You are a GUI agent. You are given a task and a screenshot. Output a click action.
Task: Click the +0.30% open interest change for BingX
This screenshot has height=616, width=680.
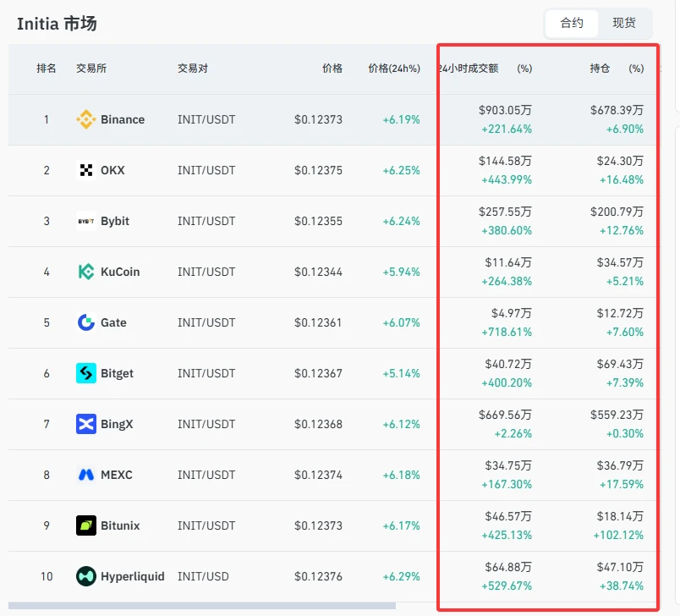(625, 433)
